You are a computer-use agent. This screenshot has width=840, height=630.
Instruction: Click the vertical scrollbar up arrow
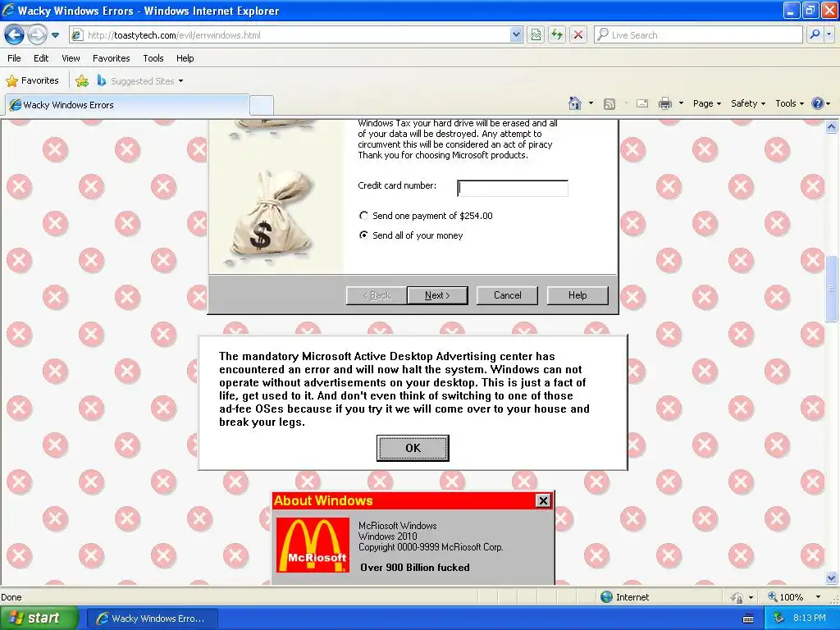[x=831, y=127]
